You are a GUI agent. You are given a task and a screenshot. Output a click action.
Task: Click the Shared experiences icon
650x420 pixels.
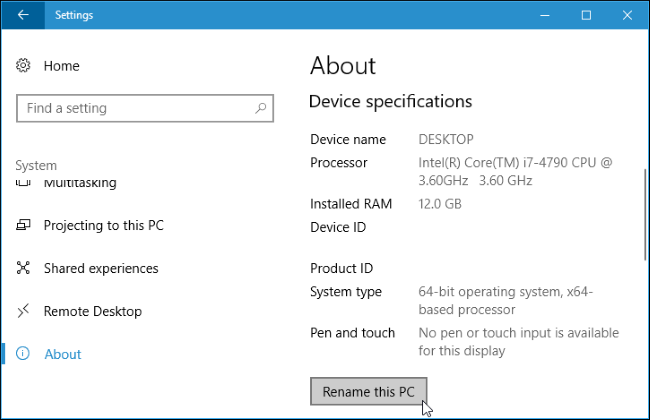point(24,268)
